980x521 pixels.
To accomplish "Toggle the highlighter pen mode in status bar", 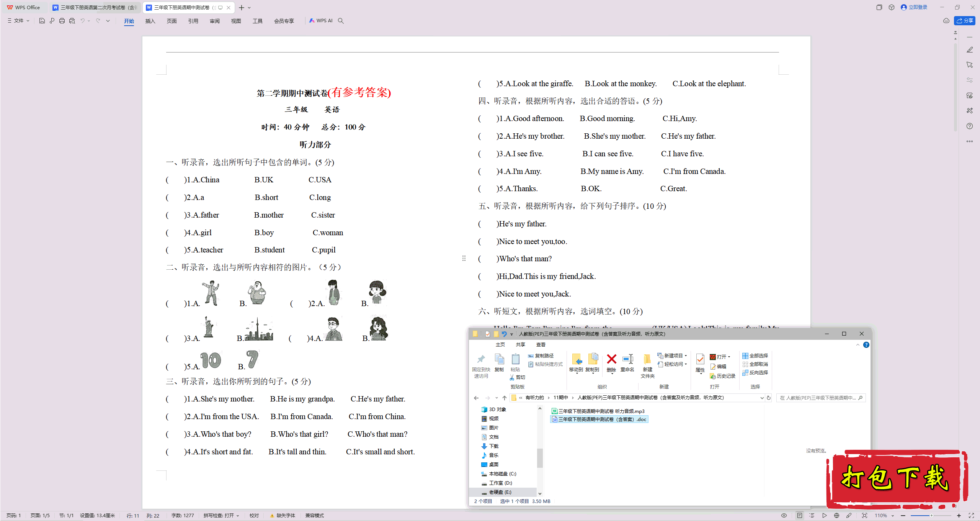I will tap(849, 516).
